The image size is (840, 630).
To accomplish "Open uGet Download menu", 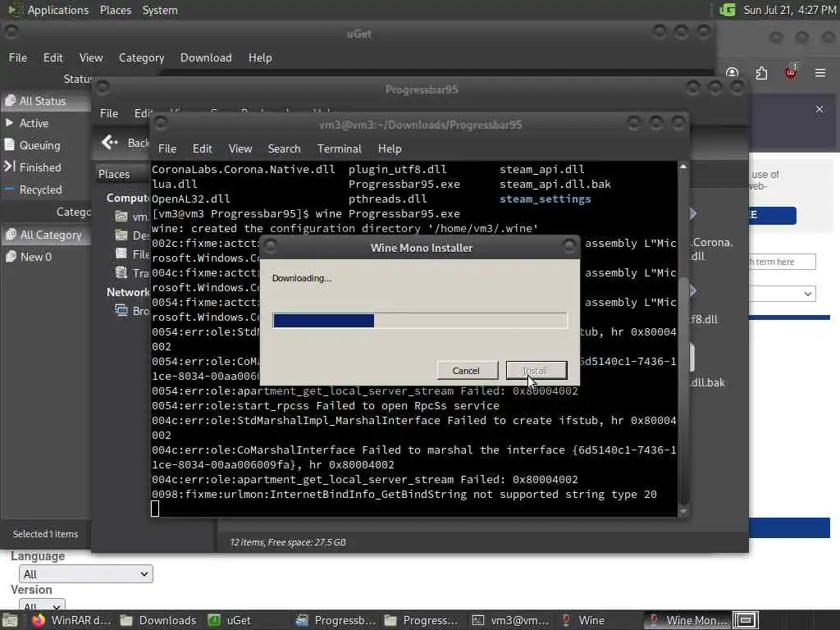I will pos(206,57).
